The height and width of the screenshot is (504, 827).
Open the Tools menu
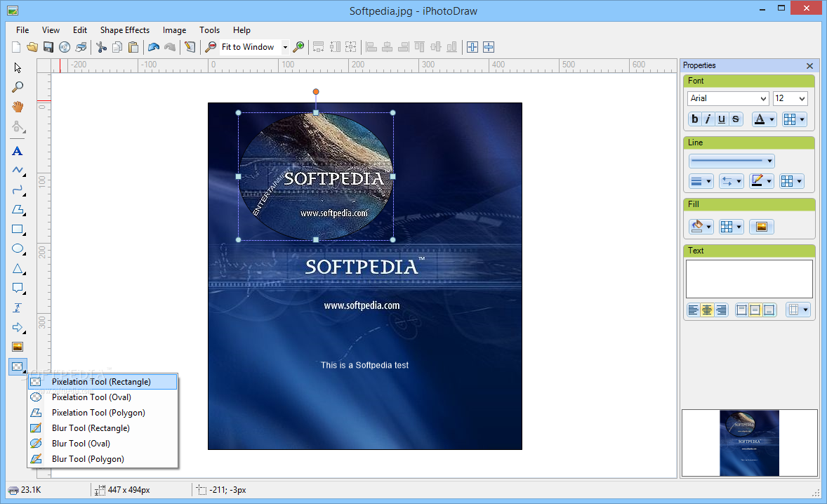[x=209, y=30]
